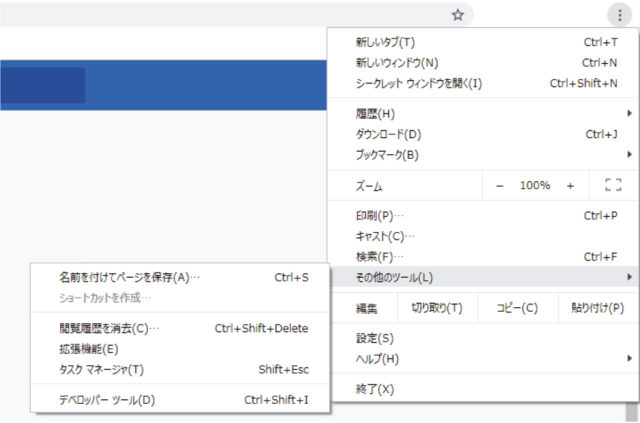The image size is (640, 423).
Task: Open デベロッパー ツール(D) in submenu
Action: [180, 400]
